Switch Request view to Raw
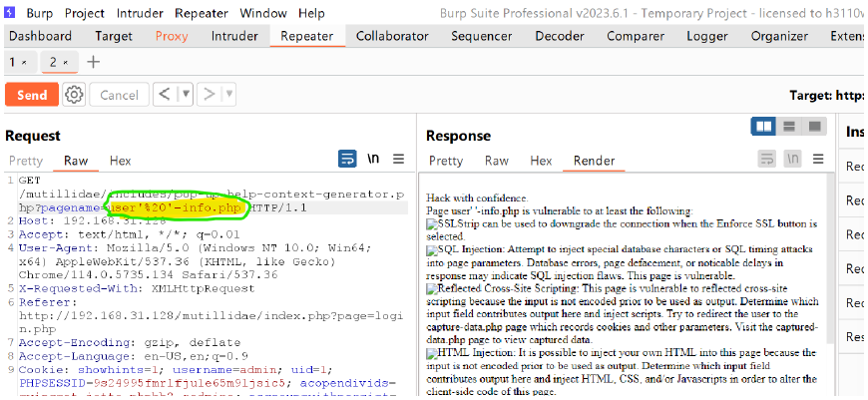This screenshot has width=868, height=400. tap(76, 161)
